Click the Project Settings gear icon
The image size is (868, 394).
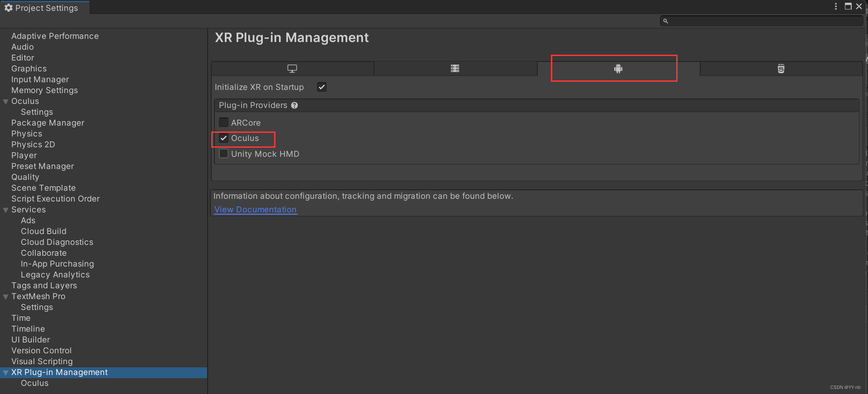point(8,8)
